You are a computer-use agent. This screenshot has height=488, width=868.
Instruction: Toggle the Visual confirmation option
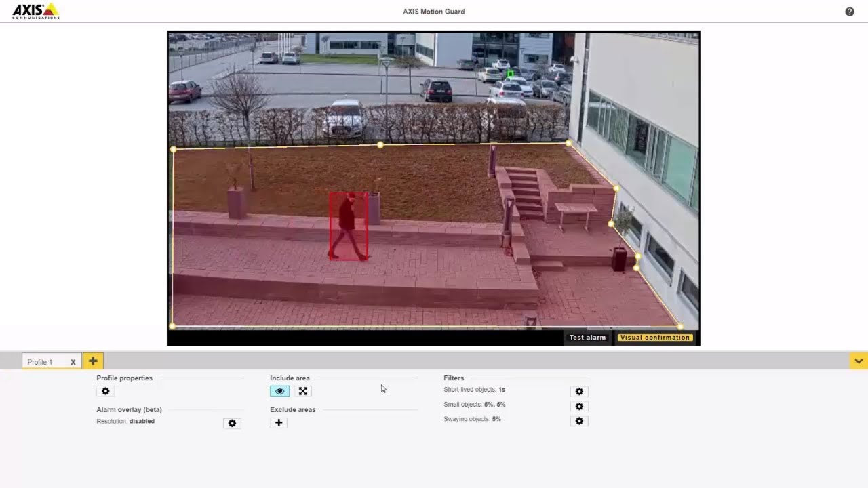(654, 338)
